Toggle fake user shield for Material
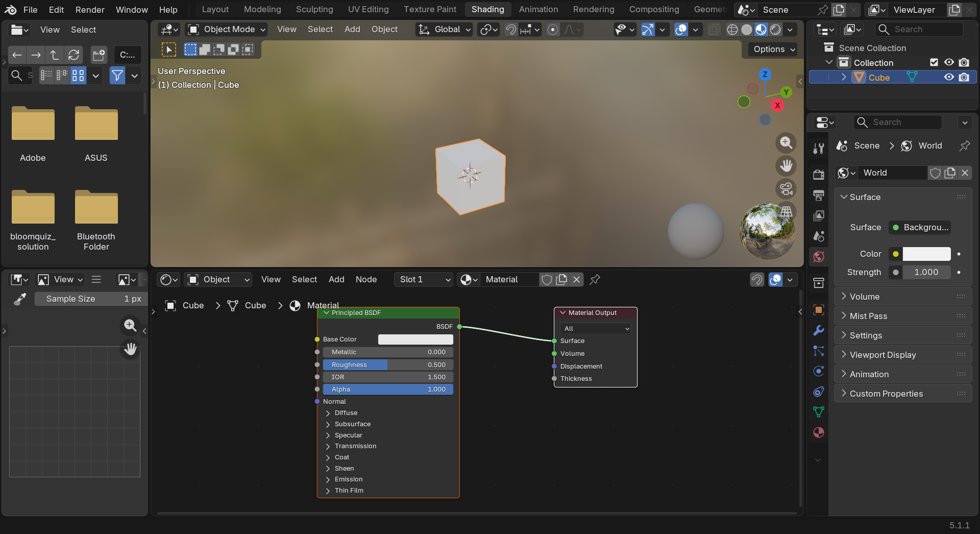Screen dimensions: 980x534 547,279
